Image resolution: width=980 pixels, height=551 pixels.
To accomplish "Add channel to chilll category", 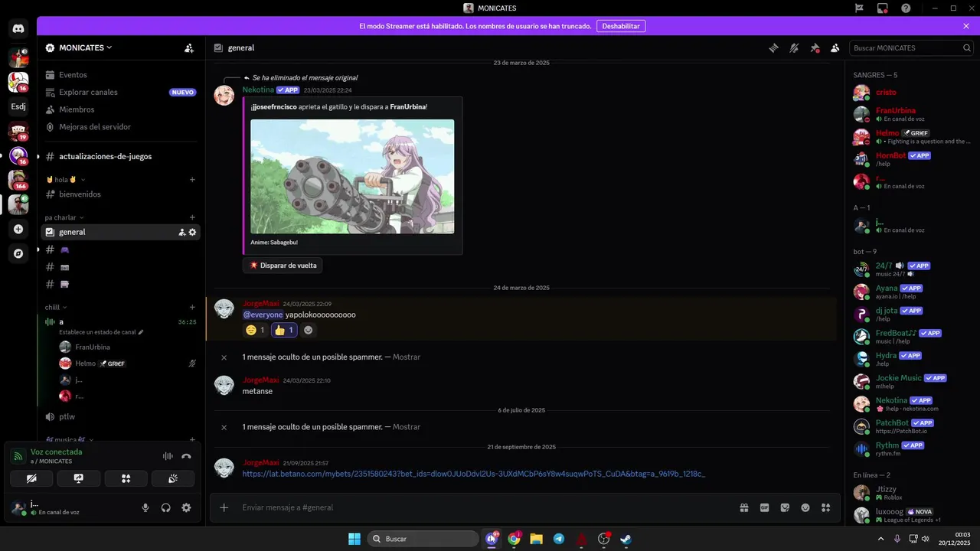I will tap(192, 307).
